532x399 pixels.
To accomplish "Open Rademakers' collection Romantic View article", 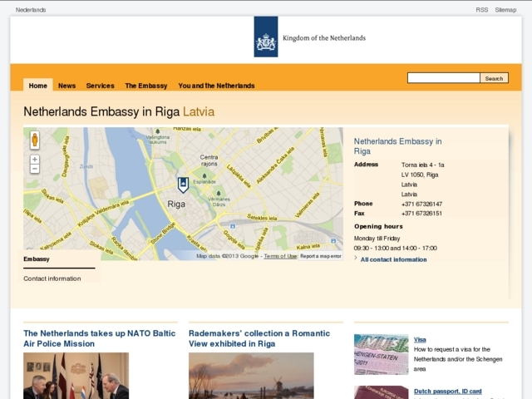I will [x=259, y=338].
